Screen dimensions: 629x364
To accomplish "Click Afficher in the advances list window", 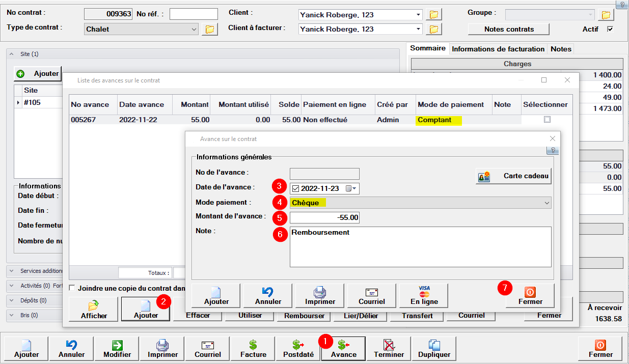I will [94, 310].
